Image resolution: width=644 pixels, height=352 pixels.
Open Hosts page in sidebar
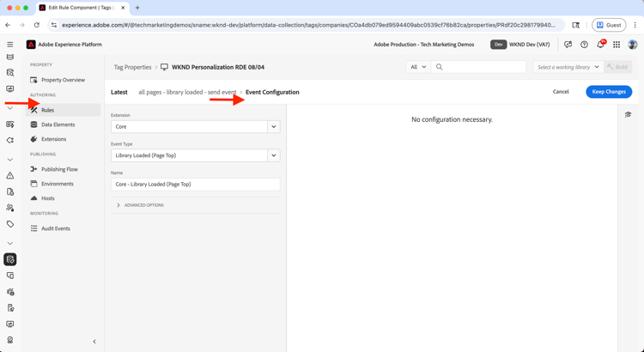point(47,198)
